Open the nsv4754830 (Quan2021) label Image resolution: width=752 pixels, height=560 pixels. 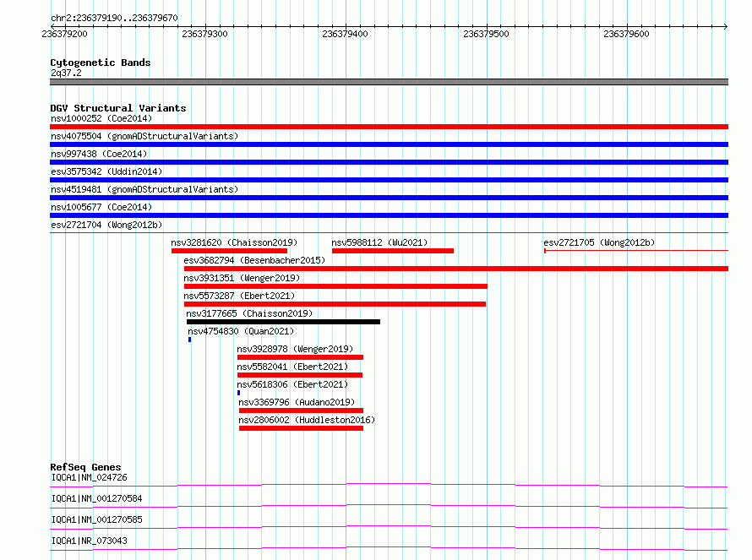click(x=241, y=331)
